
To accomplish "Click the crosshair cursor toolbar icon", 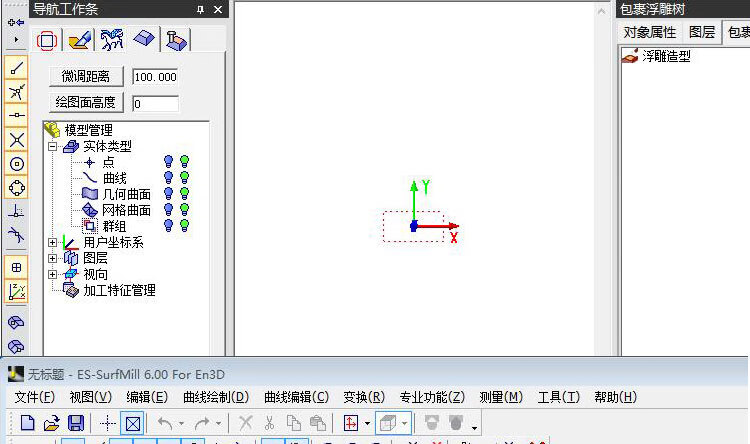I will (108, 423).
